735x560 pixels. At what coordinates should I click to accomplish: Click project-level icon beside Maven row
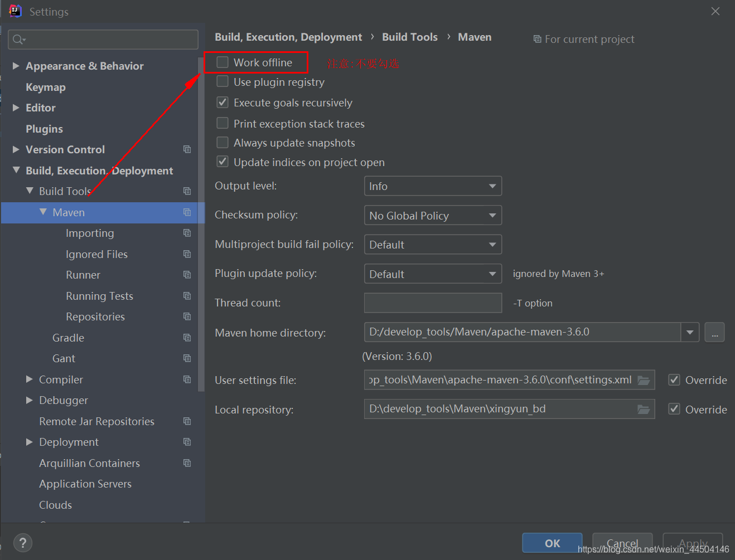coord(187,212)
